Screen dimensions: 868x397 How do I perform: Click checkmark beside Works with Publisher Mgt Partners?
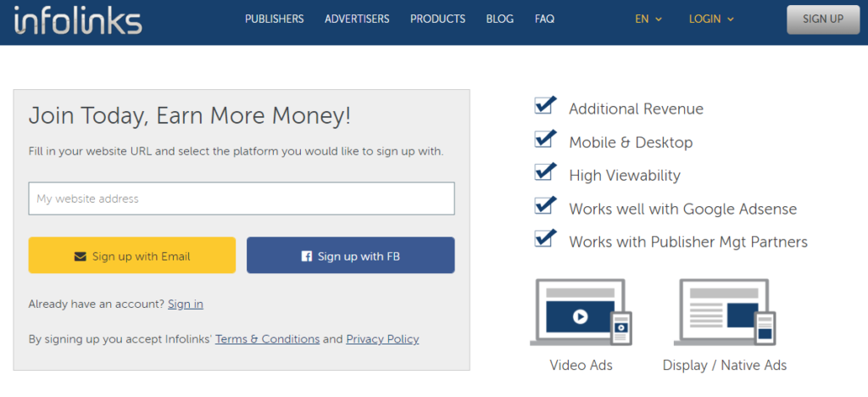tap(545, 238)
